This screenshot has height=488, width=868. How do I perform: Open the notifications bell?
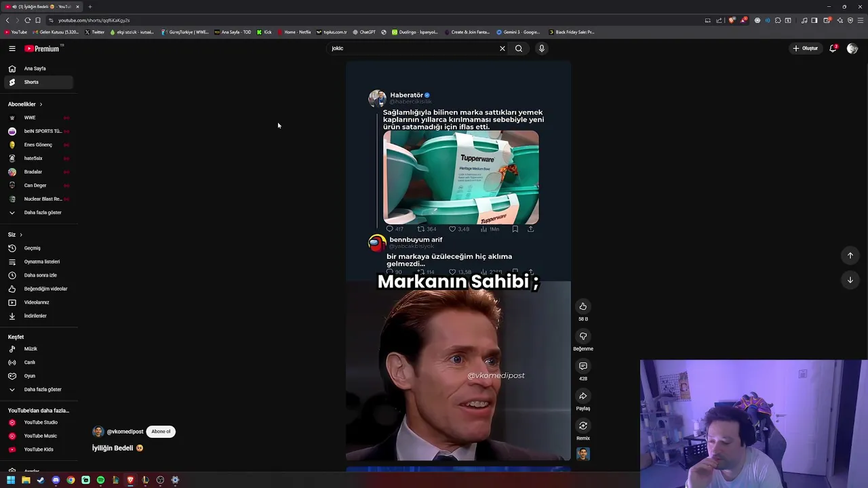pos(833,48)
